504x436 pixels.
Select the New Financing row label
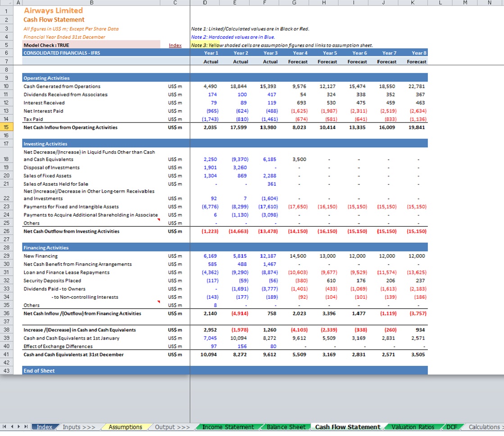pyautogui.click(x=41, y=256)
